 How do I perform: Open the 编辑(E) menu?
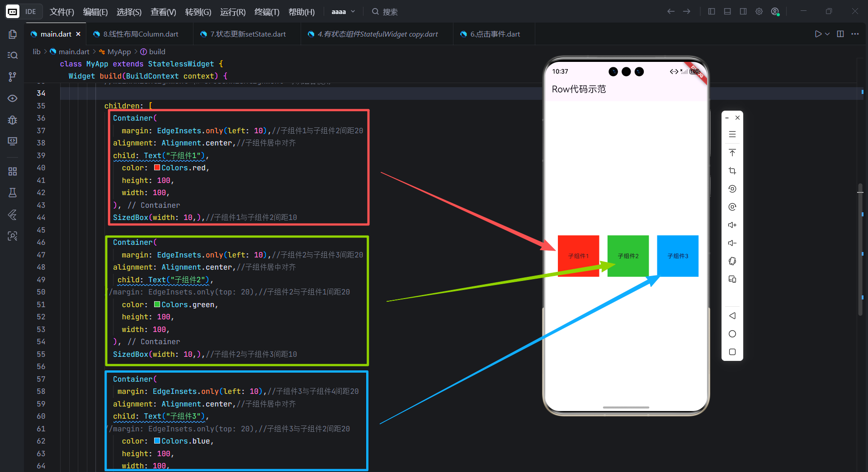95,12
